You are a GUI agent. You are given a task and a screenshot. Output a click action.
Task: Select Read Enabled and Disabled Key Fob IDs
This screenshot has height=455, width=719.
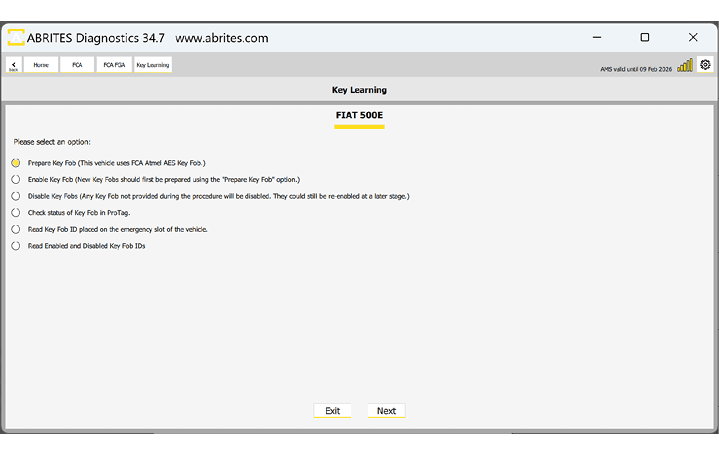(16, 245)
